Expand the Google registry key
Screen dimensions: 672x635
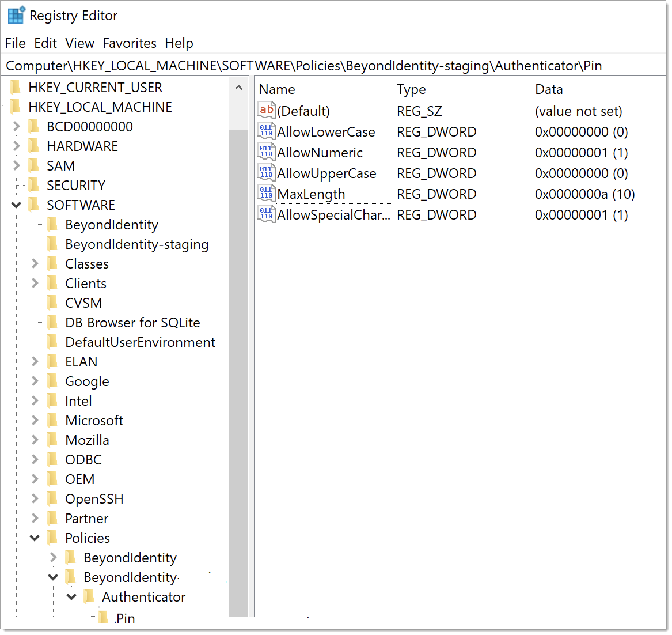35,381
